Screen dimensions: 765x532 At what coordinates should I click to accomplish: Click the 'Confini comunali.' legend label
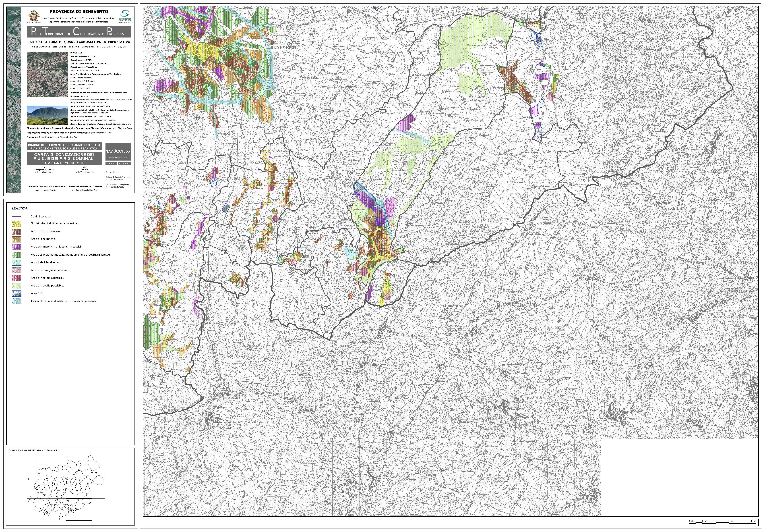pyautogui.click(x=41, y=217)
